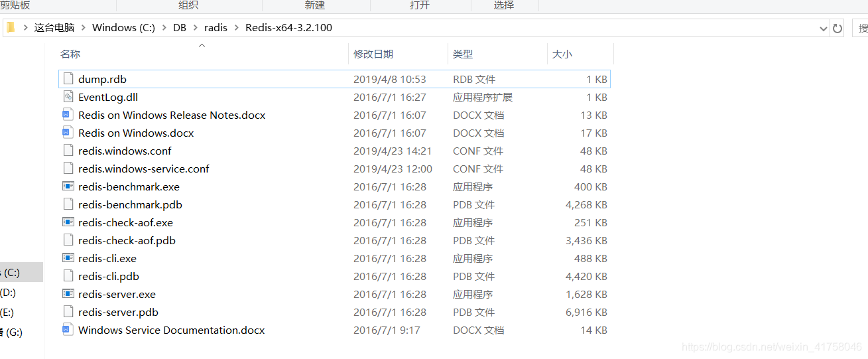868x359 pixels.
Task: Select the redis-benchmark.pdb file name
Action: (130, 204)
